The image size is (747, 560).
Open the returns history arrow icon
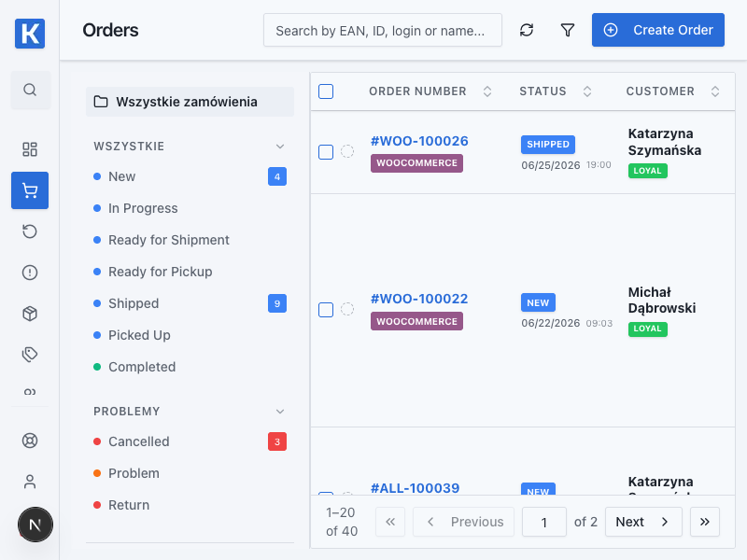click(30, 231)
